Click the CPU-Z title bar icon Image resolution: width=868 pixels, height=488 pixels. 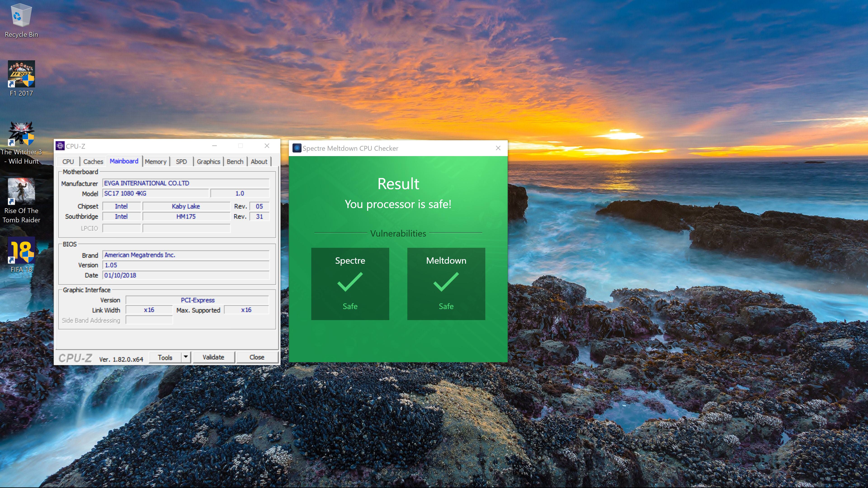(x=60, y=146)
